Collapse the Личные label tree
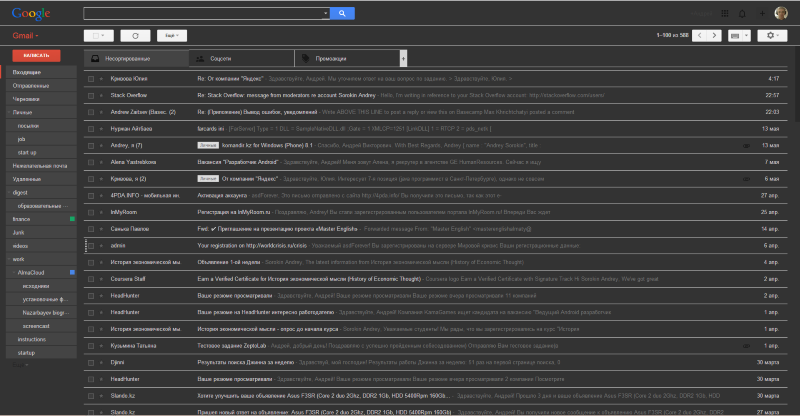The height and width of the screenshot is (416, 800). [9, 112]
